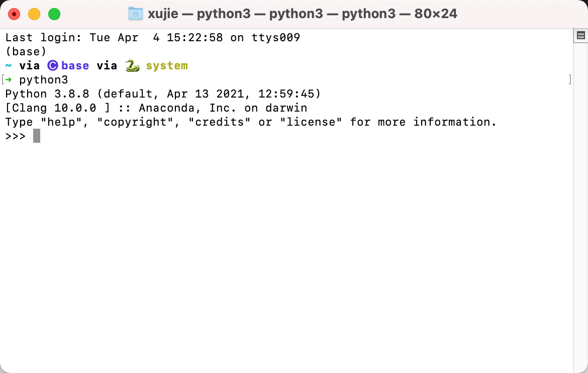Click the yellow 'system' Python label

coord(167,65)
